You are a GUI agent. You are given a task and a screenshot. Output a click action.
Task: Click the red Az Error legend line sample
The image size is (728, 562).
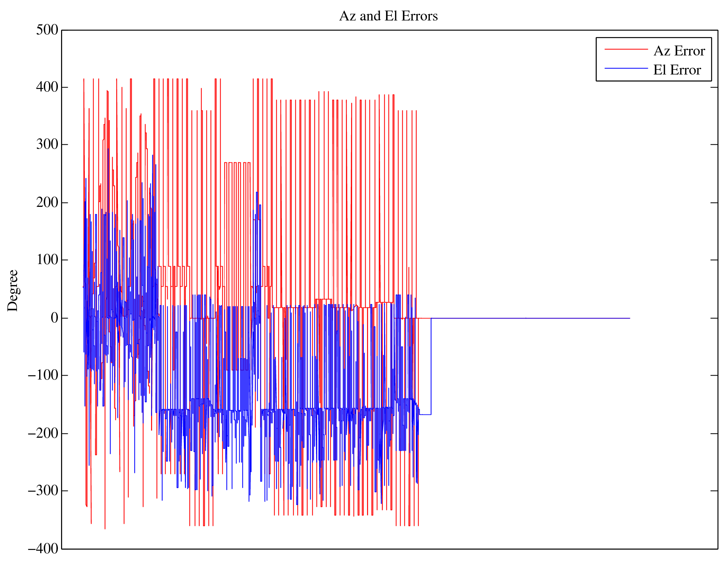(626, 49)
